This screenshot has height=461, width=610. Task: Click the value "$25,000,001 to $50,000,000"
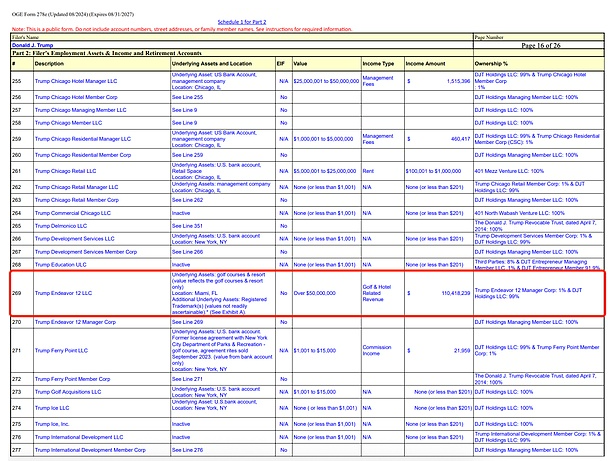(x=326, y=81)
